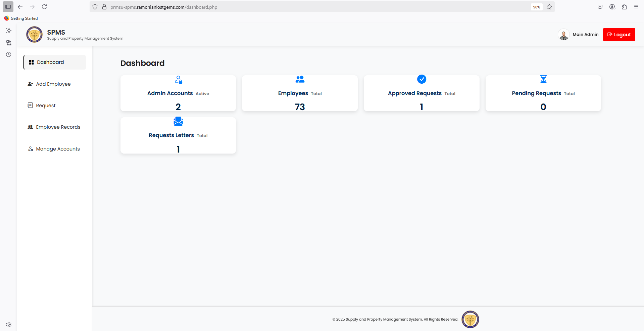Open the Add Employee page
The height and width of the screenshot is (331, 644).
[53, 84]
